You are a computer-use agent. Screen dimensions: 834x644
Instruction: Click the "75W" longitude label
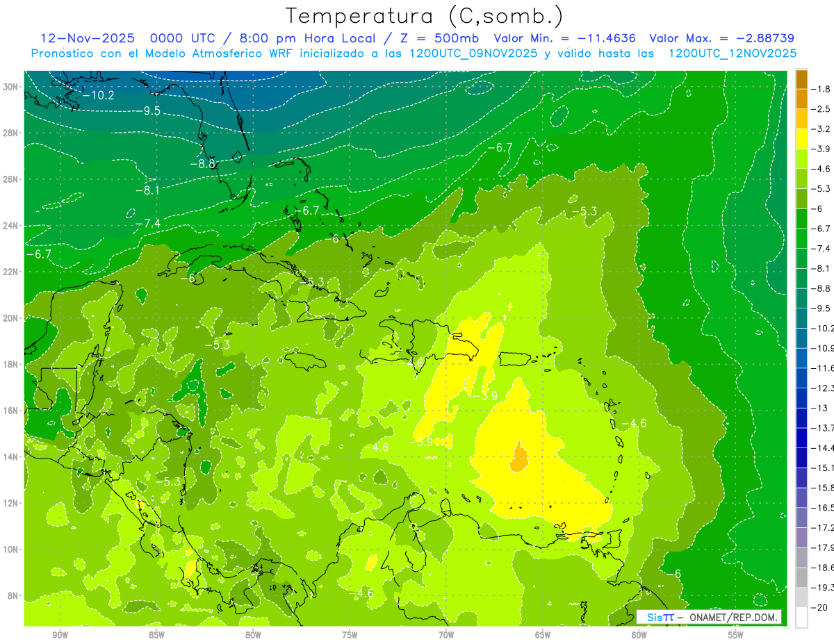click(350, 635)
